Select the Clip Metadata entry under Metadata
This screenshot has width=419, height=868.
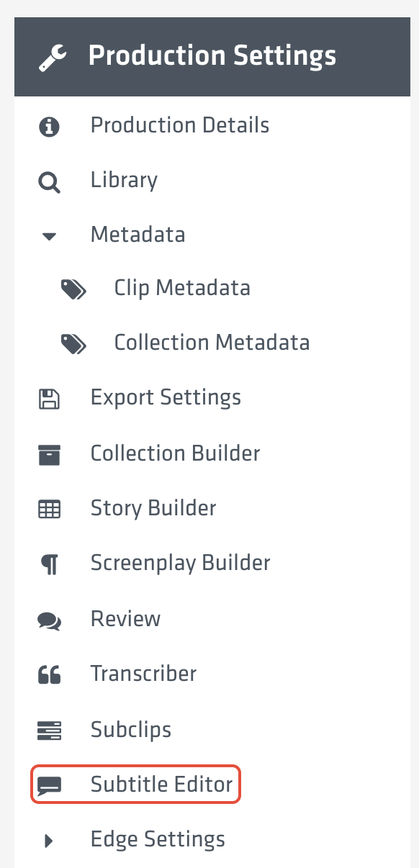tap(182, 287)
